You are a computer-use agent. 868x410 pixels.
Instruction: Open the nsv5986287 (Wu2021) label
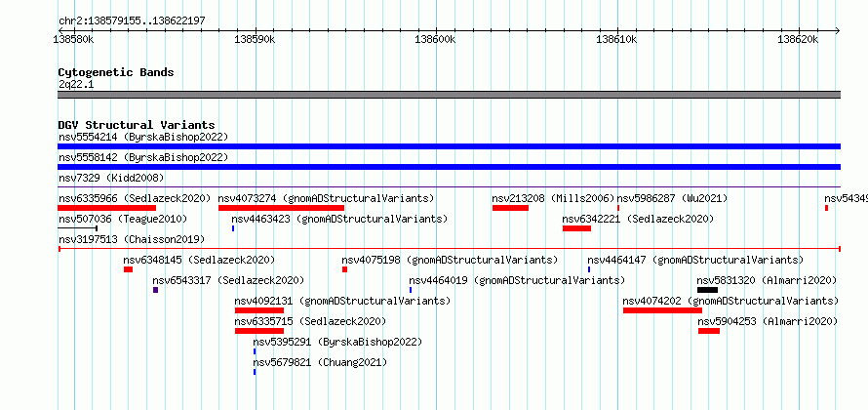point(672,198)
